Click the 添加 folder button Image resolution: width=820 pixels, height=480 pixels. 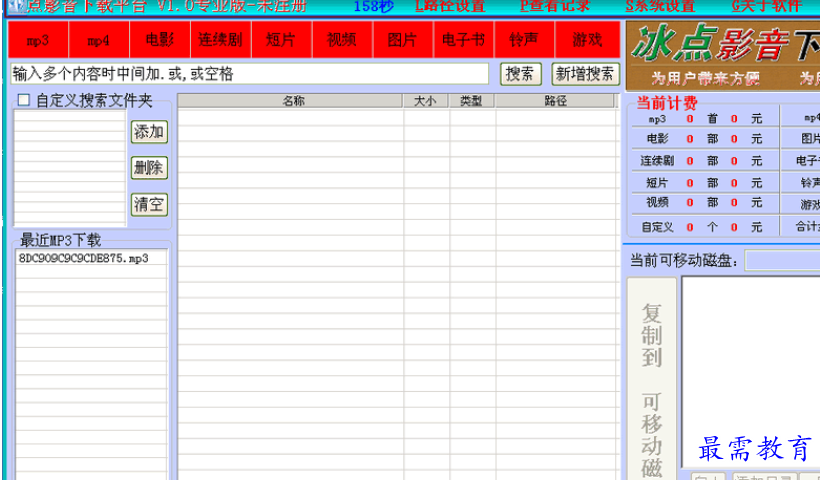[149, 132]
